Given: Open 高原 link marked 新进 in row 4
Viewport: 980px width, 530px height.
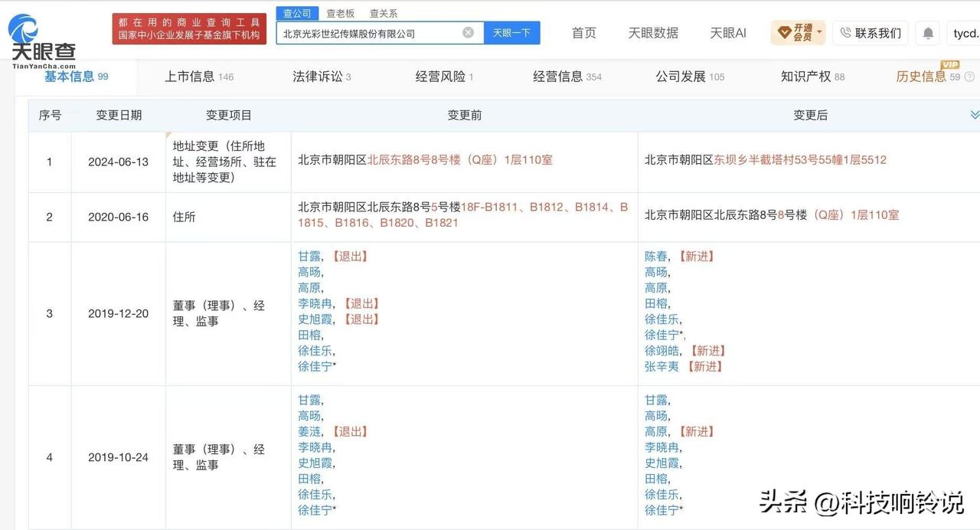Looking at the screenshot, I should [656, 431].
